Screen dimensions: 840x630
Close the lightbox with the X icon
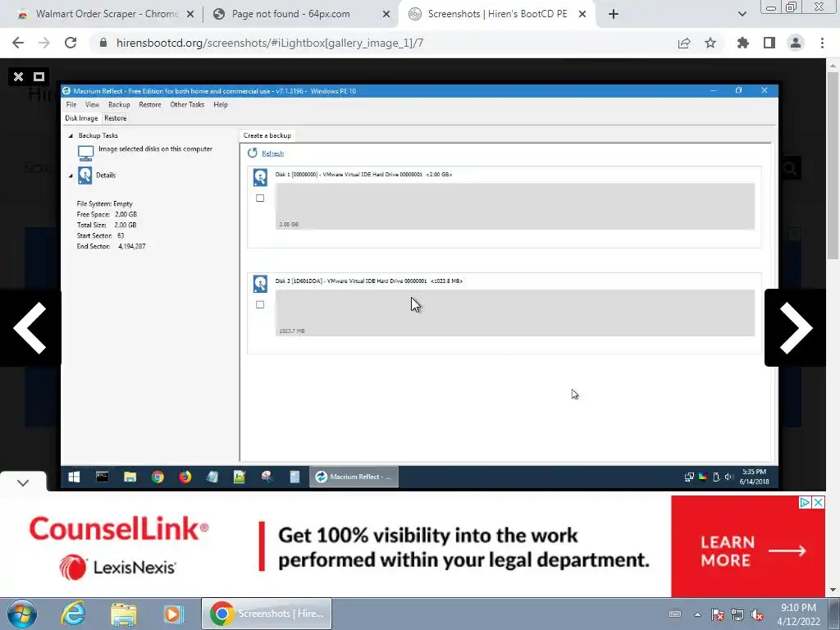coord(18,76)
